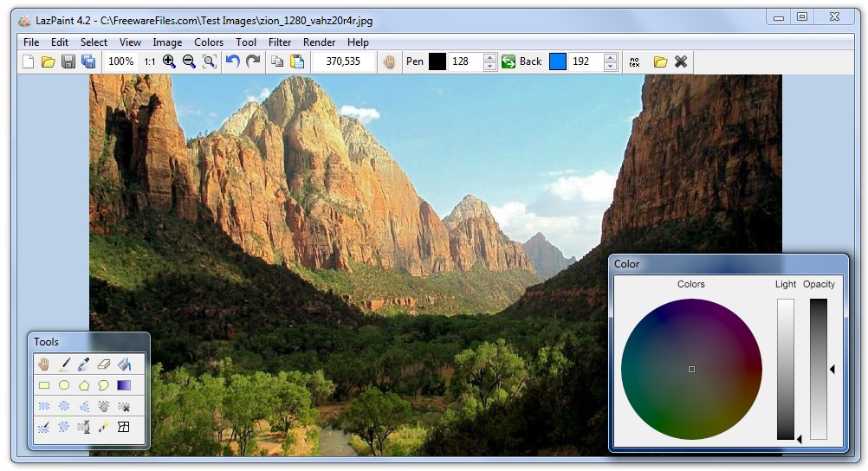This screenshot has width=868, height=471.
Task: Click the hand icon beside coordinates
Action: pyautogui.click(x=390, y=61)
